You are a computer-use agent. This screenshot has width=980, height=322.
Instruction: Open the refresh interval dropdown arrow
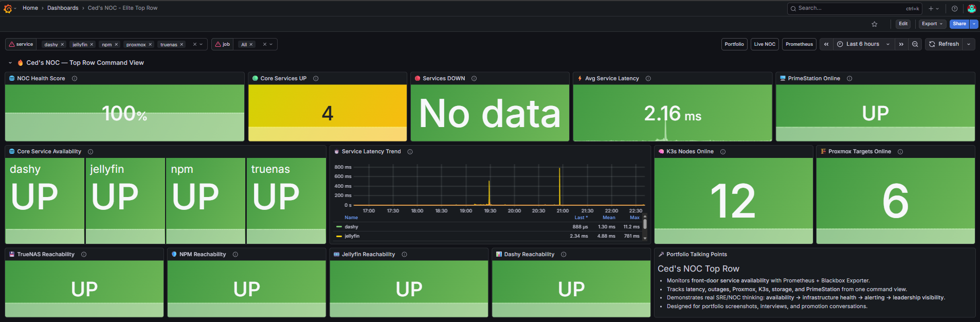click(969, 44)
